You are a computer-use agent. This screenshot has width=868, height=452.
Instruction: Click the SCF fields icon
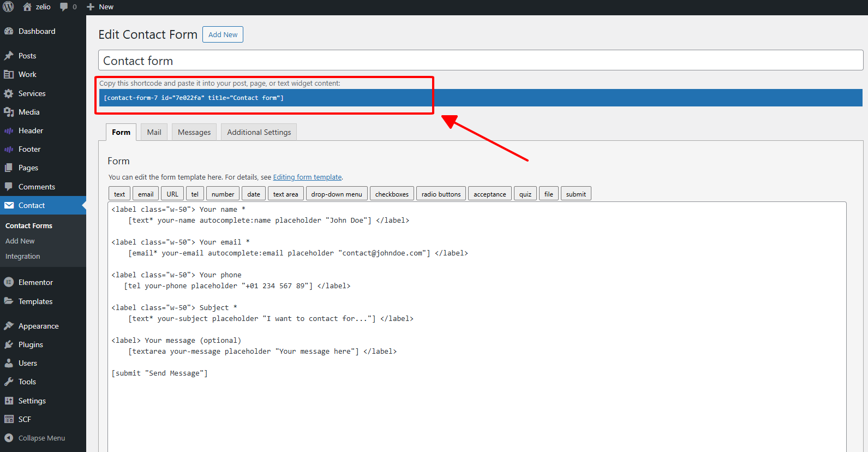point(9,419)
